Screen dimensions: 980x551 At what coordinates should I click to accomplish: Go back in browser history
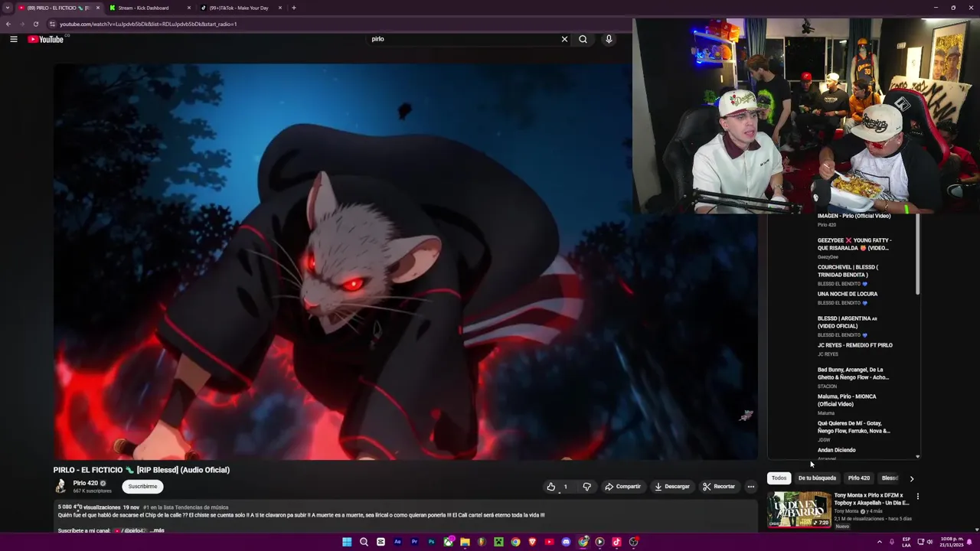pyautogui.click(x=8, y=24)
